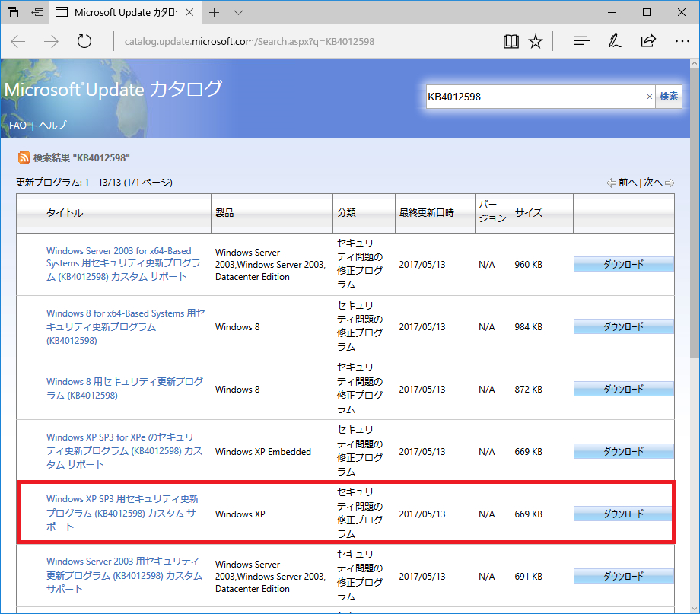Sort by 製品 column header
The height and width of the screenshot is (614, 700).
[x=224, y=213]
